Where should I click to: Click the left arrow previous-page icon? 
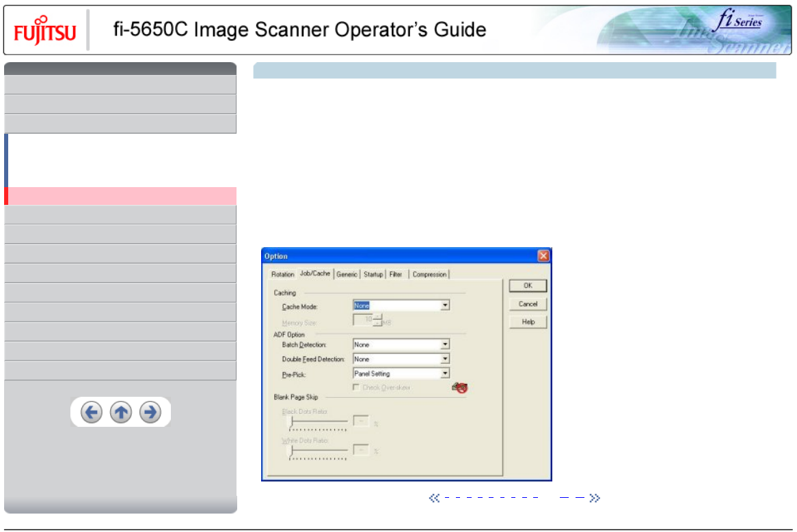[92, 412]
